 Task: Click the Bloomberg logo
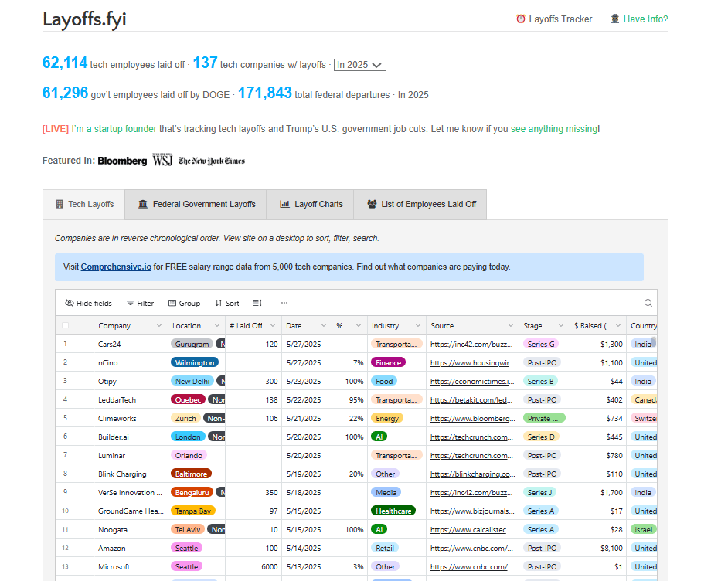tap(123, 161)
